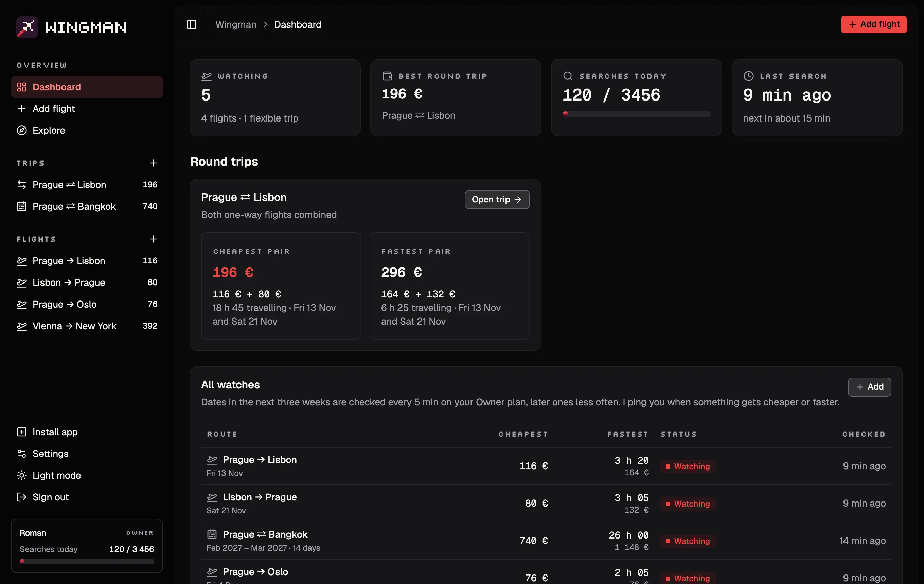Click the Wingman logo icon

(x=27, y=27)
